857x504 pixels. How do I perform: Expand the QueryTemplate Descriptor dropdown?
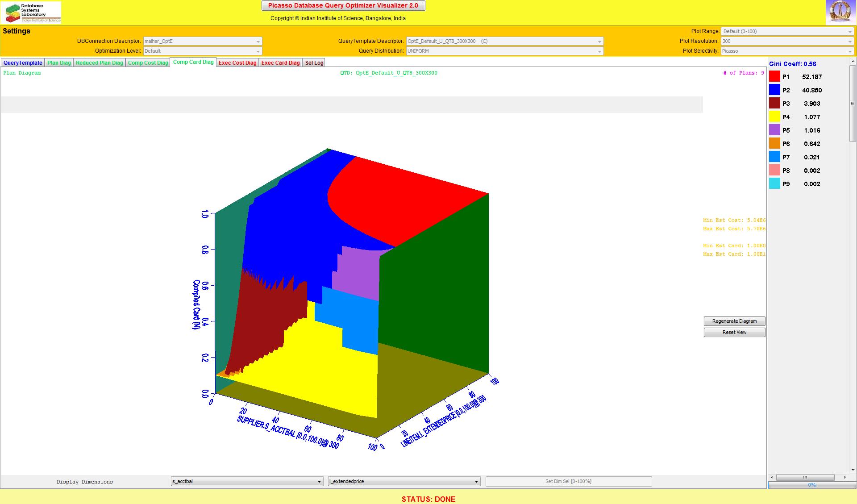504,41
